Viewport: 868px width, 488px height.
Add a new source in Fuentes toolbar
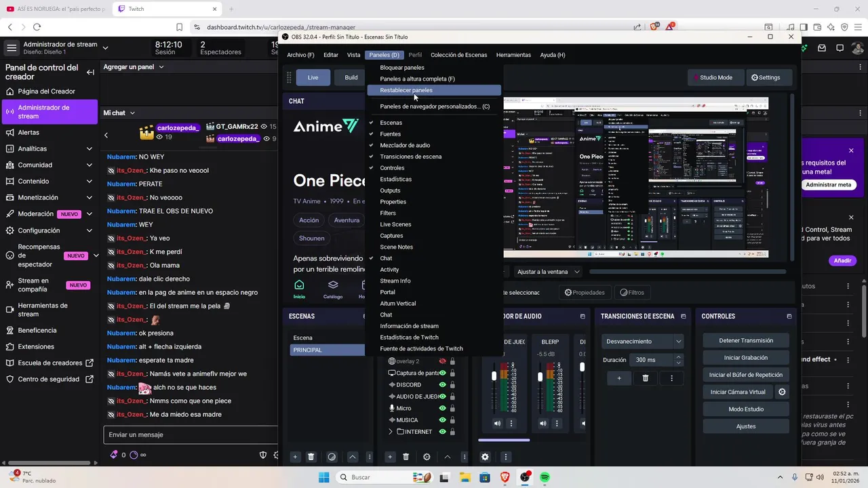point(389,457)
